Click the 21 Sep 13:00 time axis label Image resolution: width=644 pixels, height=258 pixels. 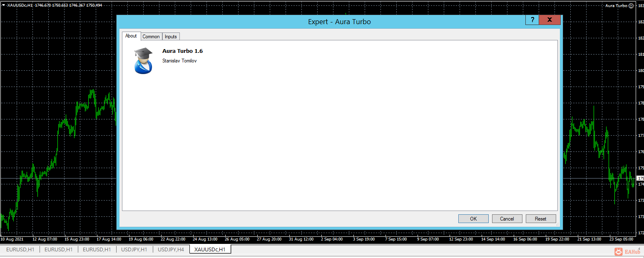coord(589,239)
